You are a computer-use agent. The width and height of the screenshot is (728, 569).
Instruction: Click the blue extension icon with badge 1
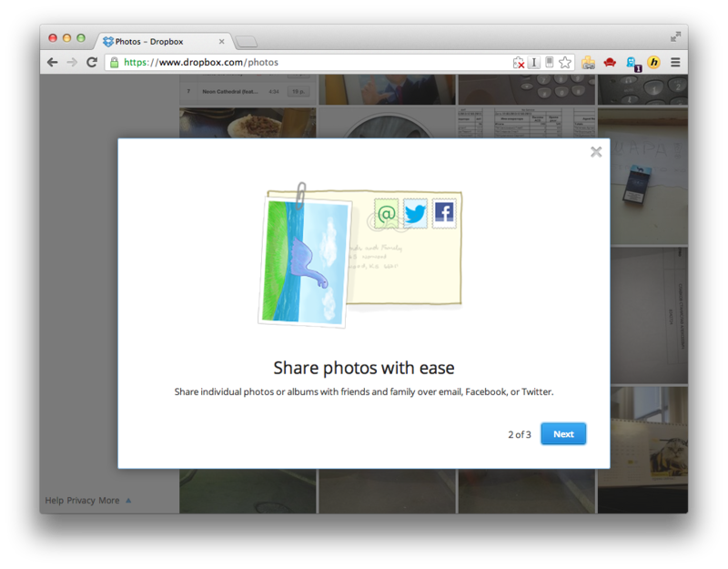click(632, 63)
